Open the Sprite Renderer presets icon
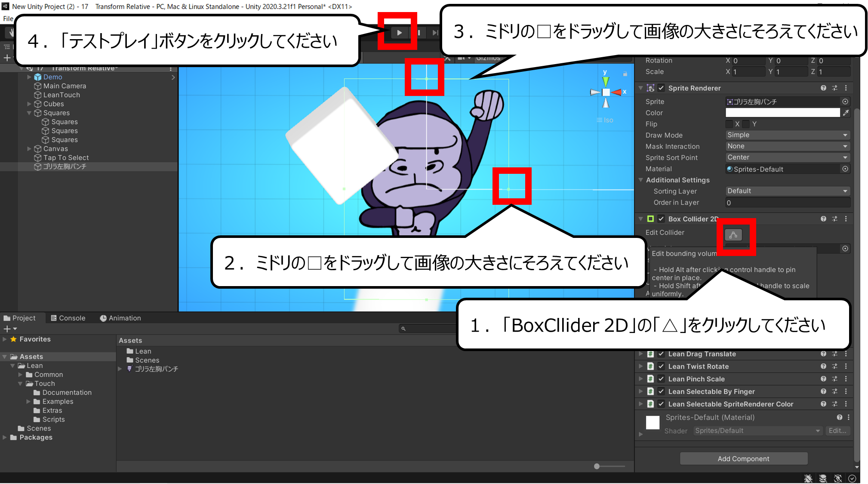Viewport: 868px width, 484px height. (x=834, y=88)
